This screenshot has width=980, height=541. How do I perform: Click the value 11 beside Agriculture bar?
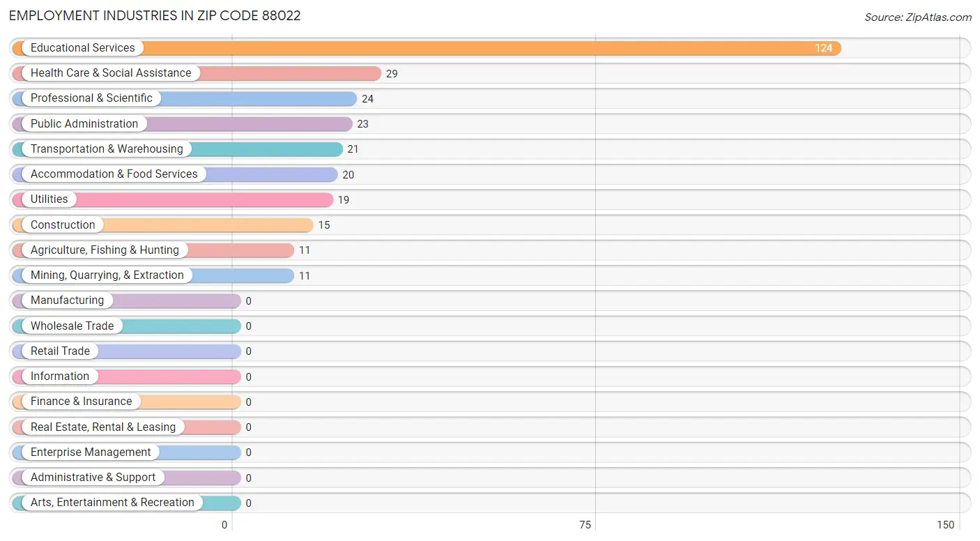(305, 250)
